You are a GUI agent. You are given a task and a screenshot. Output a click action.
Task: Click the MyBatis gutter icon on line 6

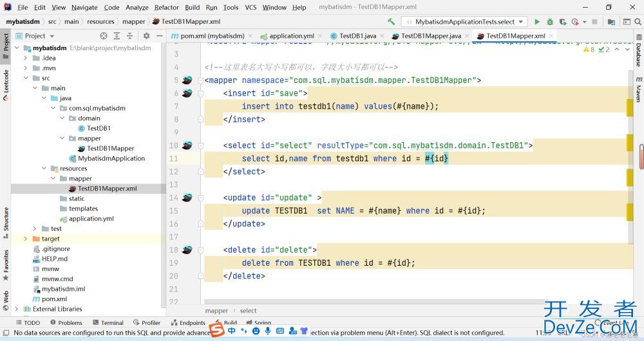[187, 93]
